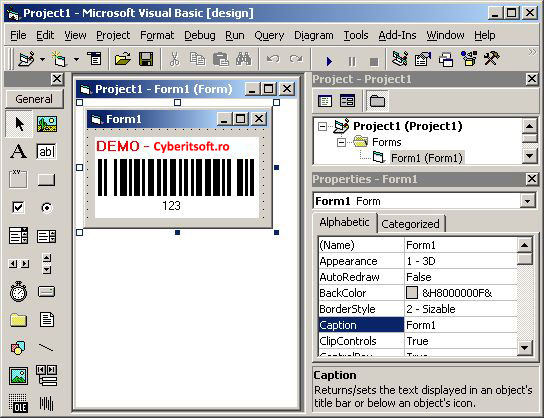The image size is (544, 418).
Task: Select Form1 (Form1) in project tree
Action: click(427, 158)
